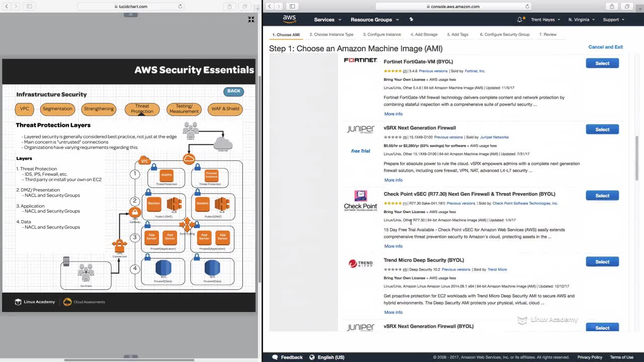View previous versions of Check Point vSEC

click(x=461, y=203)
